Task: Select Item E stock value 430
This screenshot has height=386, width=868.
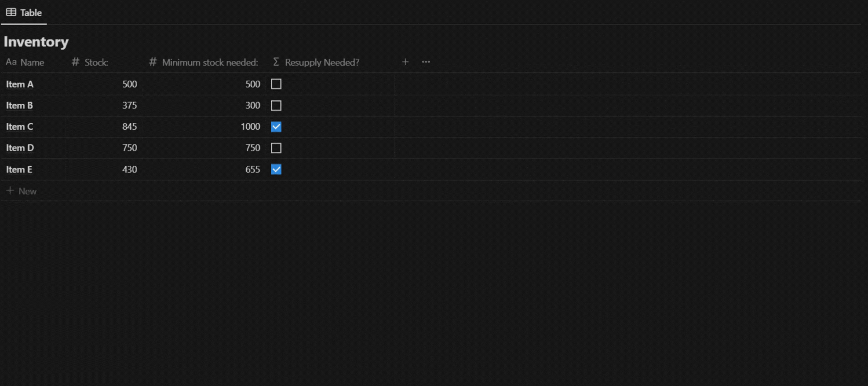Action: (130, 169)
